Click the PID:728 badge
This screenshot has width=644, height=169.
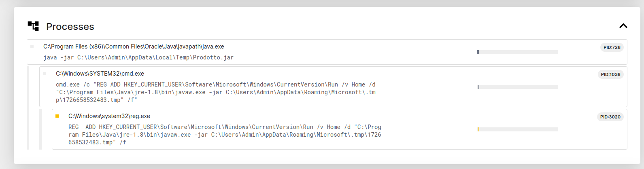click(612, 47)
